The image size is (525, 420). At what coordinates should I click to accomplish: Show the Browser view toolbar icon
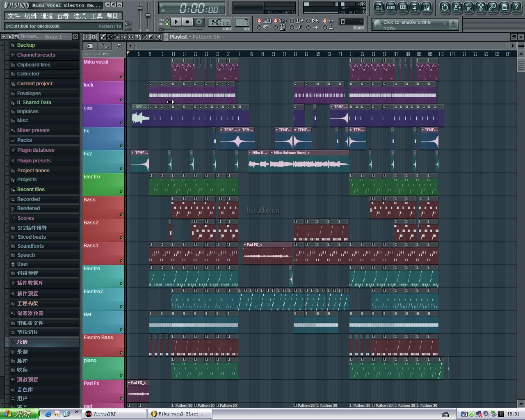click(414, 7)
